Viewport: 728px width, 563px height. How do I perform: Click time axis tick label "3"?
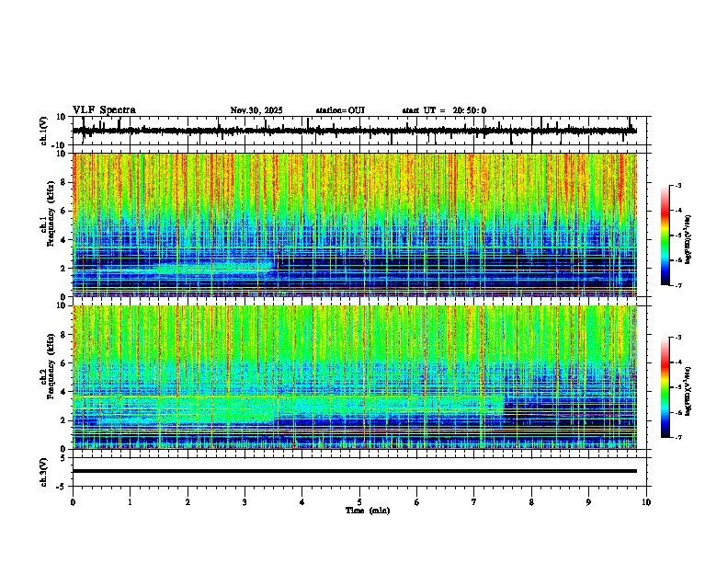tap(245, 502)
